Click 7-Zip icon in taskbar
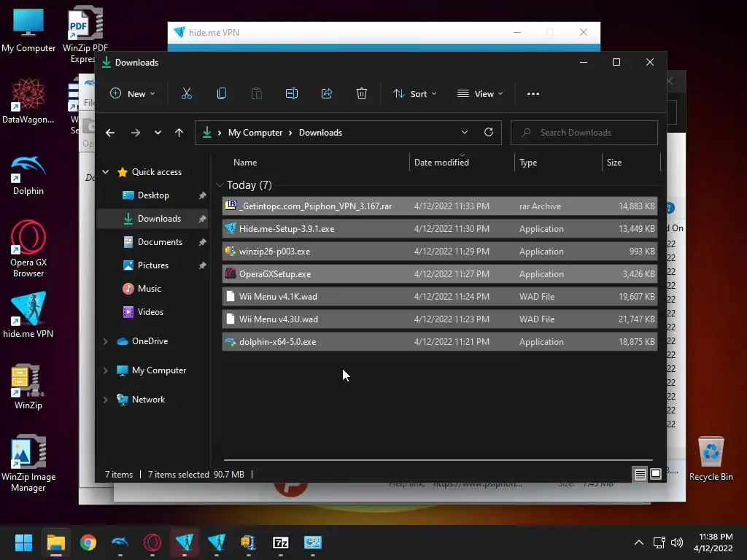 [281, 542]
